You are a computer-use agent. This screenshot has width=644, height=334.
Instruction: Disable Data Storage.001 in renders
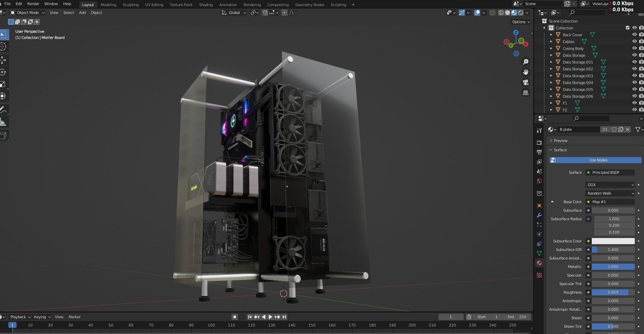[641, 62]
